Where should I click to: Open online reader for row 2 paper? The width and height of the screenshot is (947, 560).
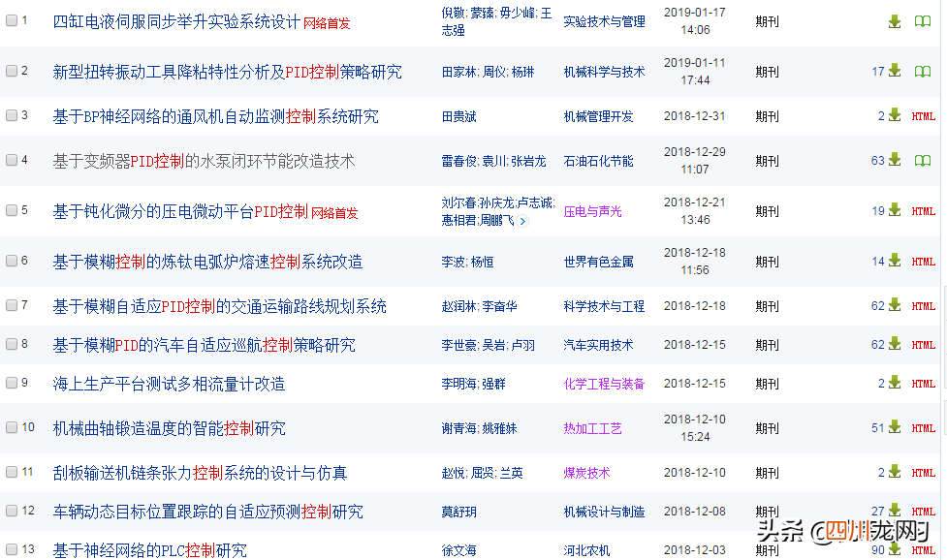pos(922,72)
